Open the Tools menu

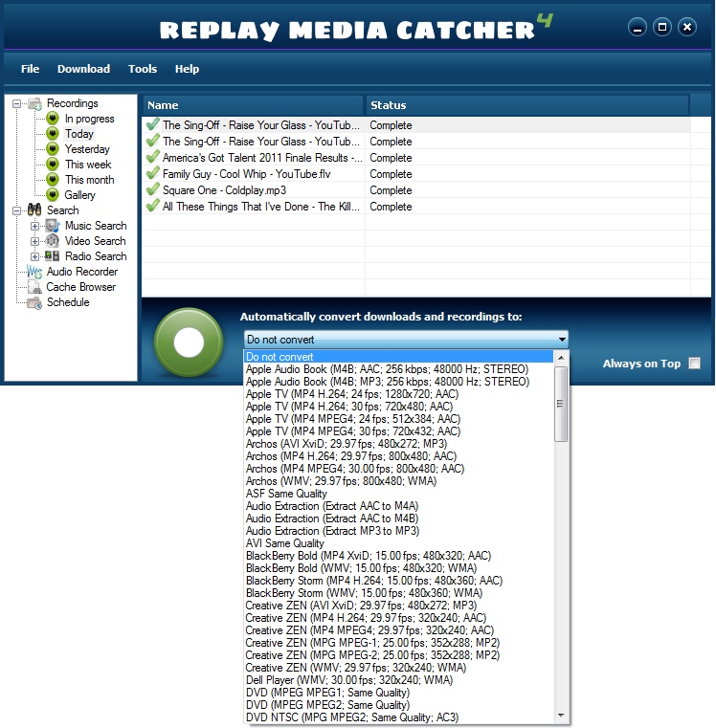143,69
